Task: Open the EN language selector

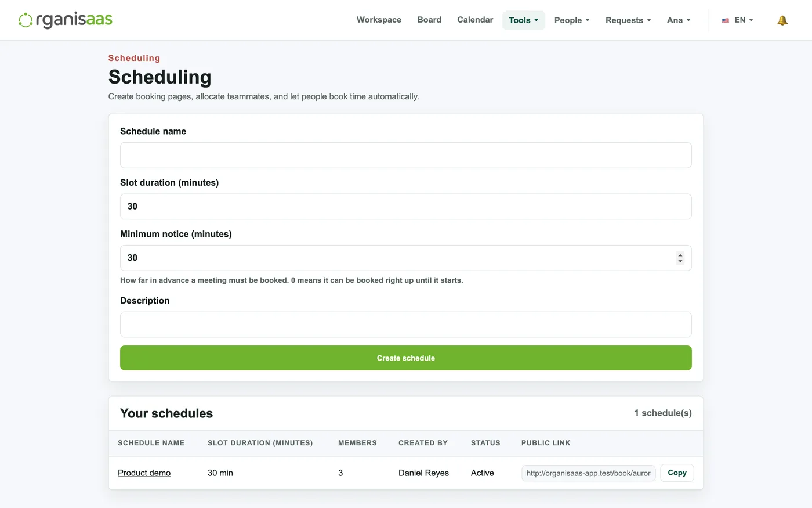Action: tap(738, 20)
